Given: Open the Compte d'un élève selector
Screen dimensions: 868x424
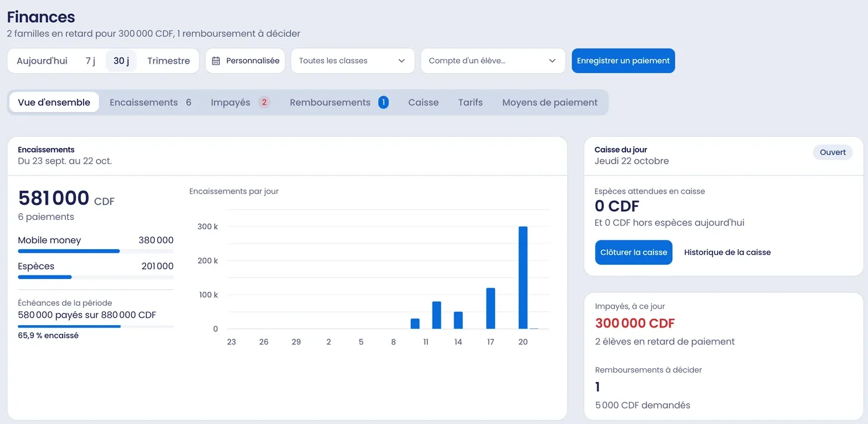Looking at the screenshot, I should 493,61.
